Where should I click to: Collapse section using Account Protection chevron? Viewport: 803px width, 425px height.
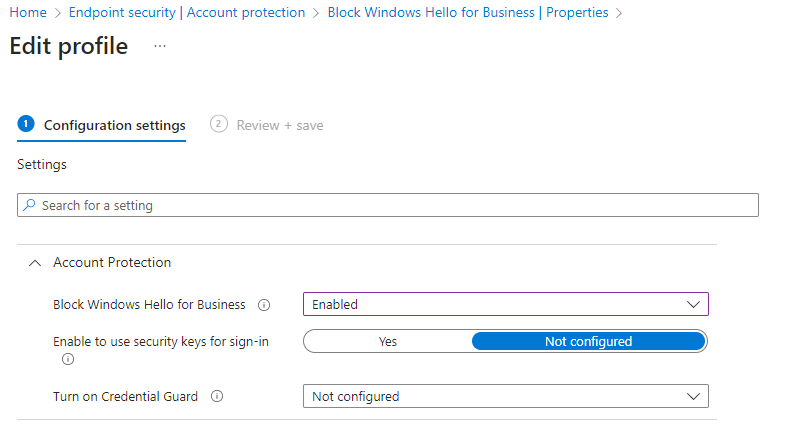click(x=36, y=263)
